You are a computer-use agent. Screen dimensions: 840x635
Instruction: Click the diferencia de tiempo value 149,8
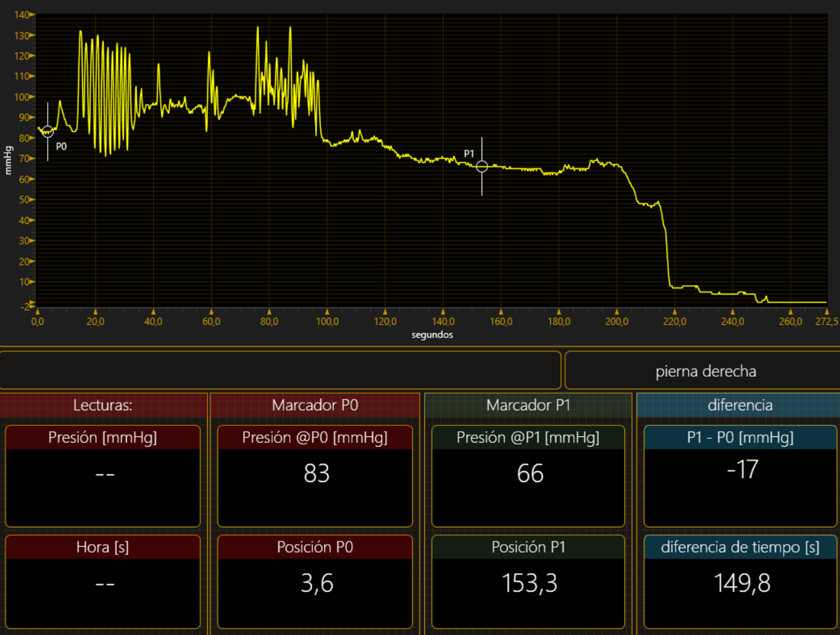tap(741, 583)
